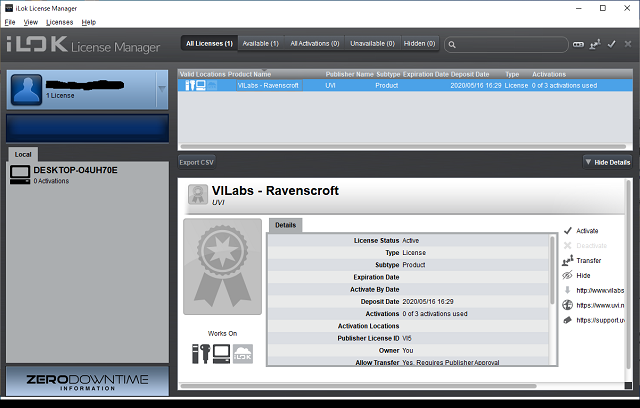
Task: Click the iLok USB icon in license row
Action: 190,85
